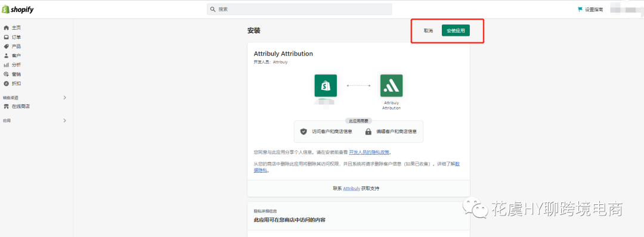Click 访问客户和商店信息 permission text
This screenshot has height=237, width=644.
[x=332, y=132]
